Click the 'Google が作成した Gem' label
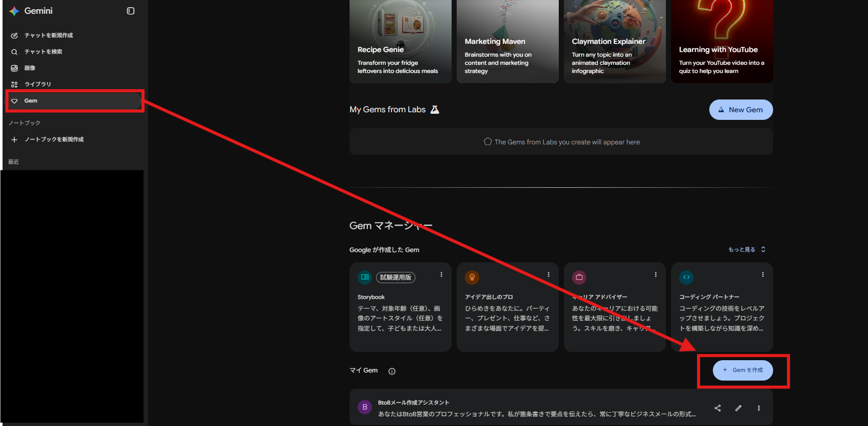Image resolution: width=868 pixels, height=426 pixels. 384,249
